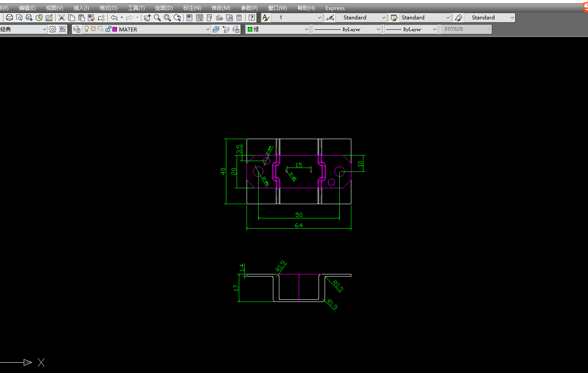Open the 格式(O) menu
This screenshot has height=373, width=588.
tap(108, 8)
